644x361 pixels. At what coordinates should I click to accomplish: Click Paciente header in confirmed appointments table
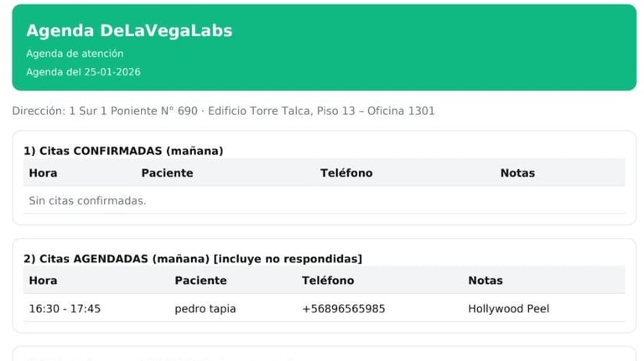167,173
